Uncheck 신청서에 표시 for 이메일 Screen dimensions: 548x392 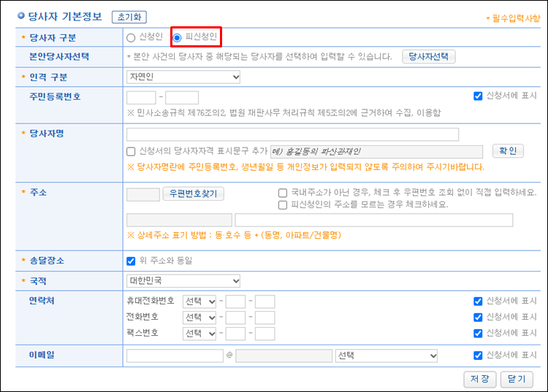coord(478,356)
